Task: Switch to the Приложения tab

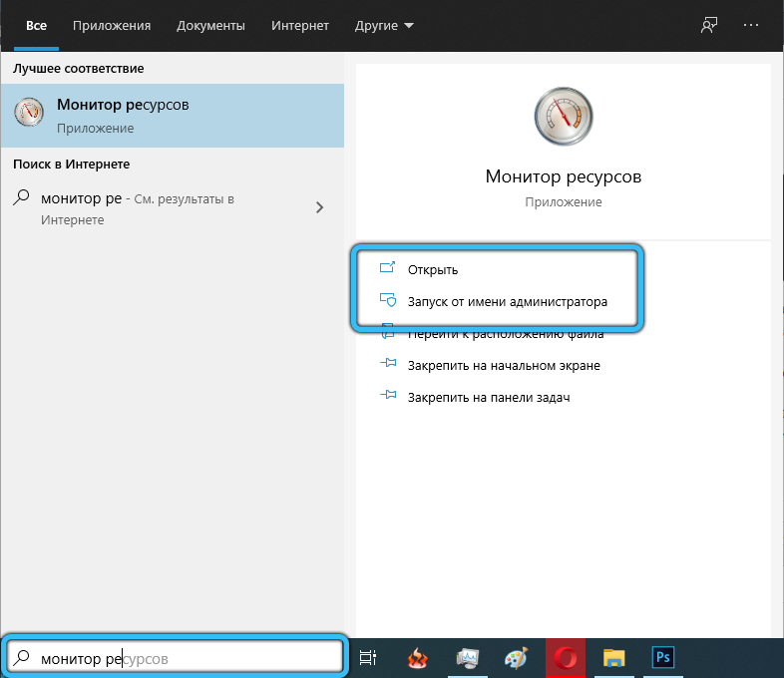Action: pyautogui.click(x=112, y=25)
